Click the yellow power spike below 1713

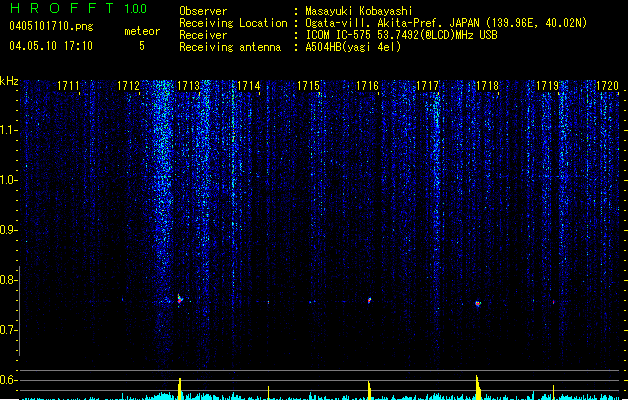(x=180, y=388)
